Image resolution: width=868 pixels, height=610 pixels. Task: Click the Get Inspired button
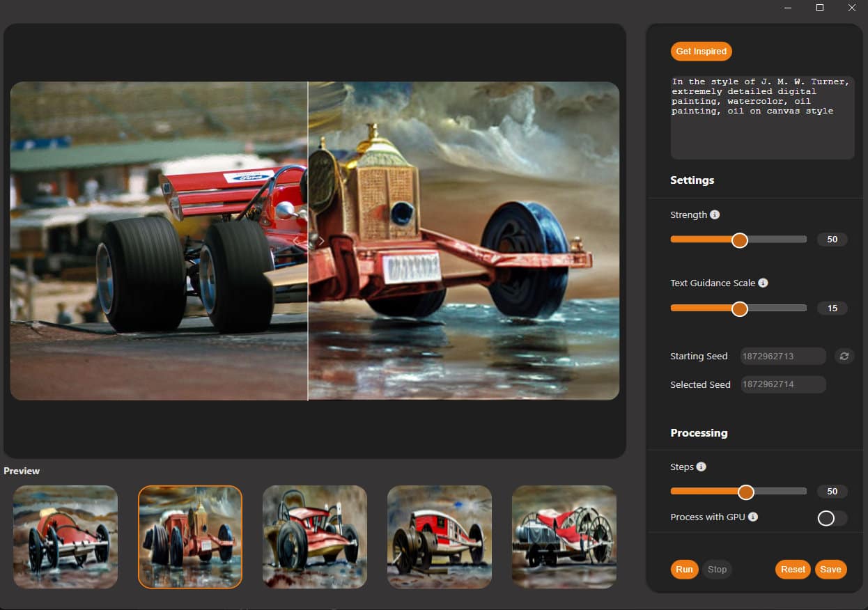coord(701,51)
